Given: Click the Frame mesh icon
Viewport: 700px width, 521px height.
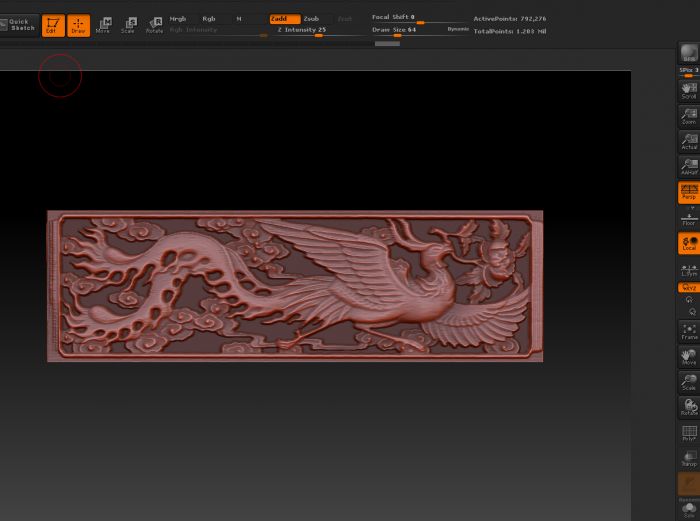Looking at the screenshot, I should (689, 332).
